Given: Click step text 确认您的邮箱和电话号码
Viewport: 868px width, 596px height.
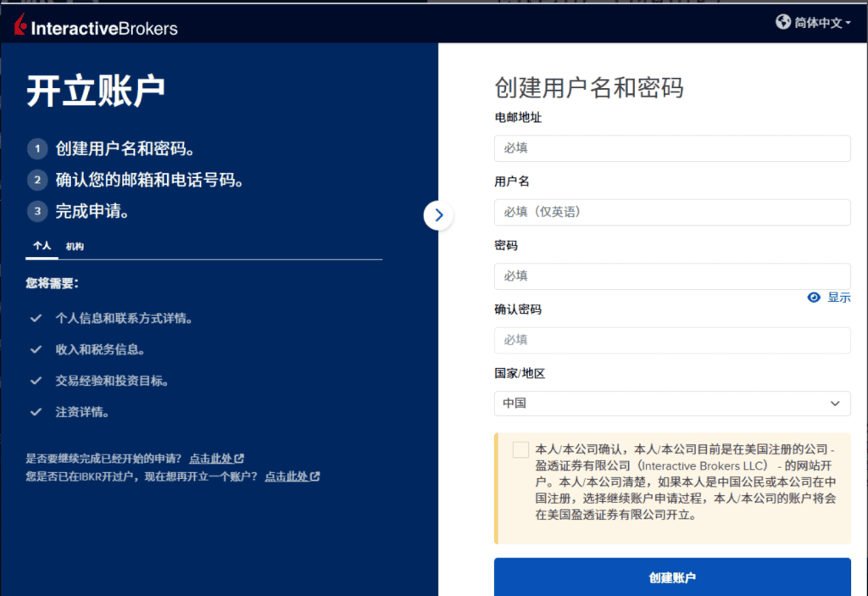Looking at the screenshot, I should (149, 180).
